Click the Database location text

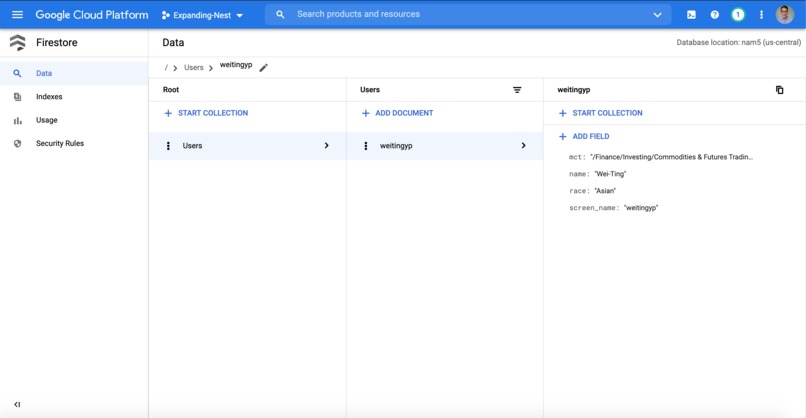point(738,43)
